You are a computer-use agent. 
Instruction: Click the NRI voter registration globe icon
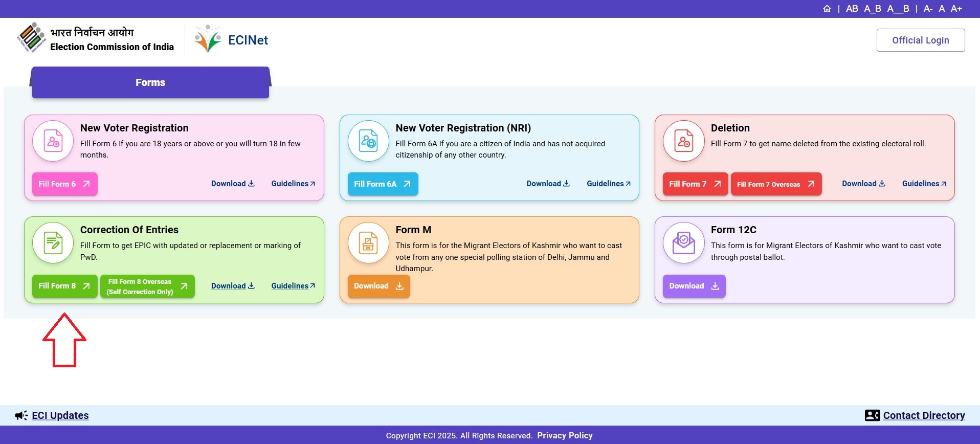tap(368, 141)
